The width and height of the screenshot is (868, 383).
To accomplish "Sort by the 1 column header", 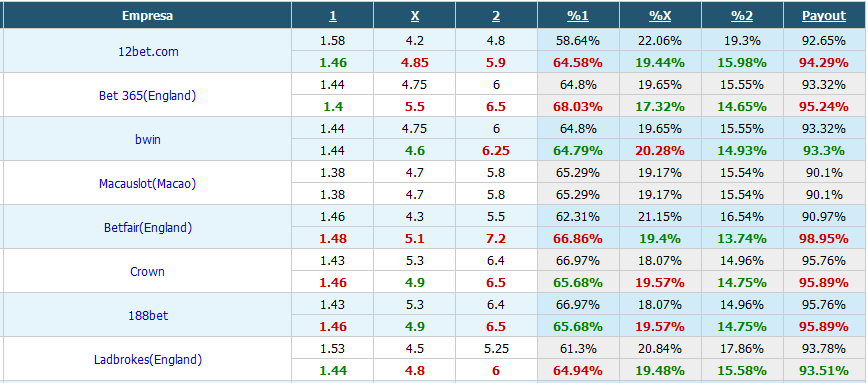I will click(333, 16).
